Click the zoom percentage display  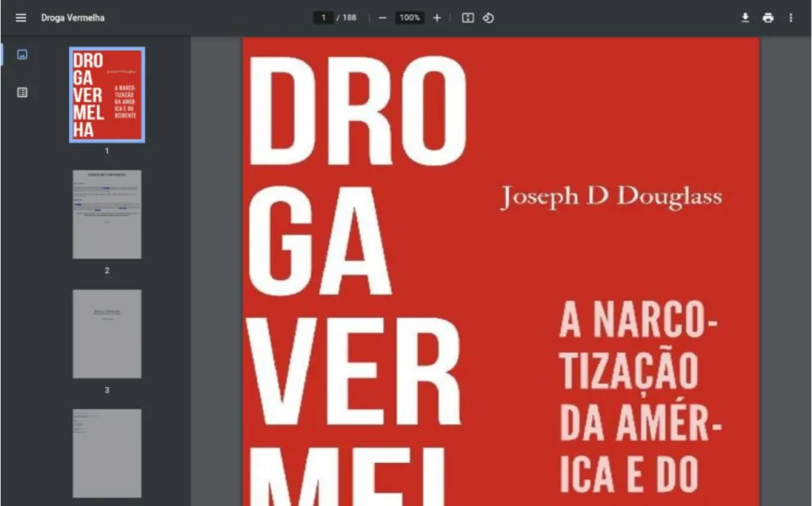pyautogui.click(x=409, y=17)
